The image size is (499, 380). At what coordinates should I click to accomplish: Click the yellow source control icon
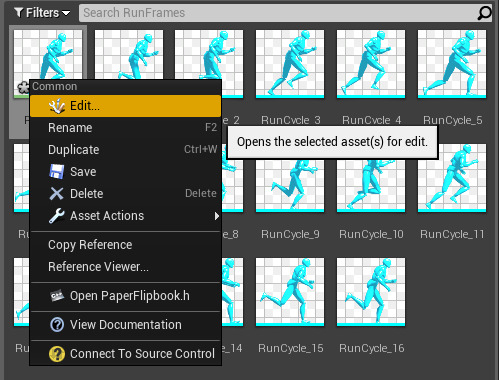[57, 354]
